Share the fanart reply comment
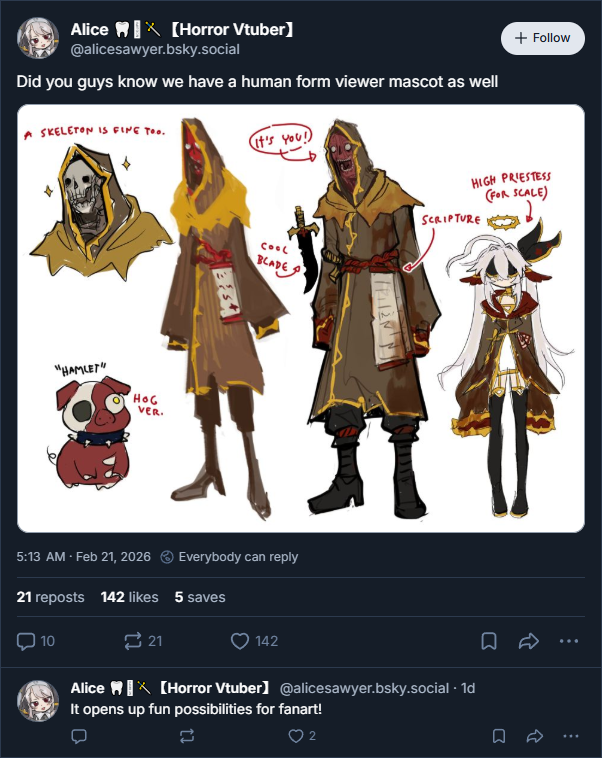 pyautogui.click(x=534, y=736)
